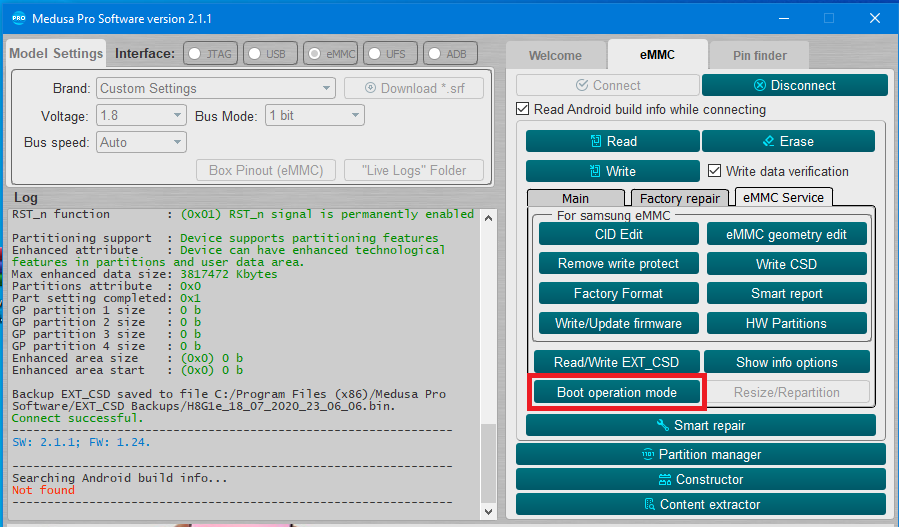Open the Model Settings tab

(56, 53)
